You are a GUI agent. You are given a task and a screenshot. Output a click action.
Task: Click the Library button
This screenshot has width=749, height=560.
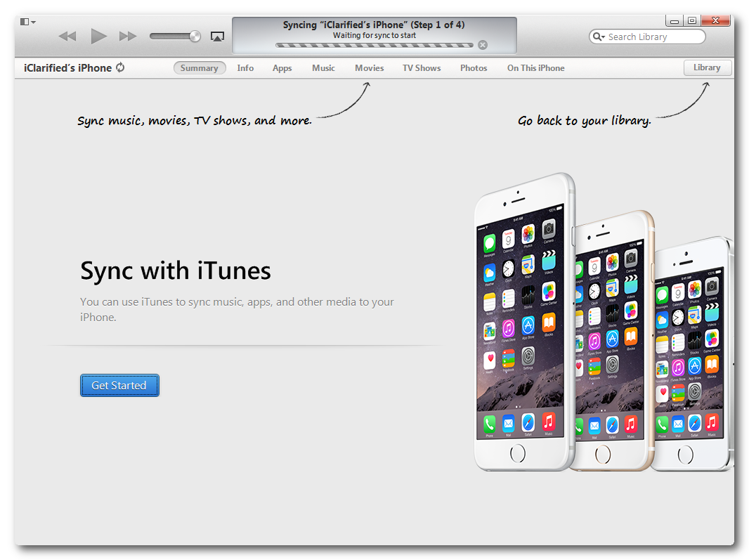pos(707,67)
